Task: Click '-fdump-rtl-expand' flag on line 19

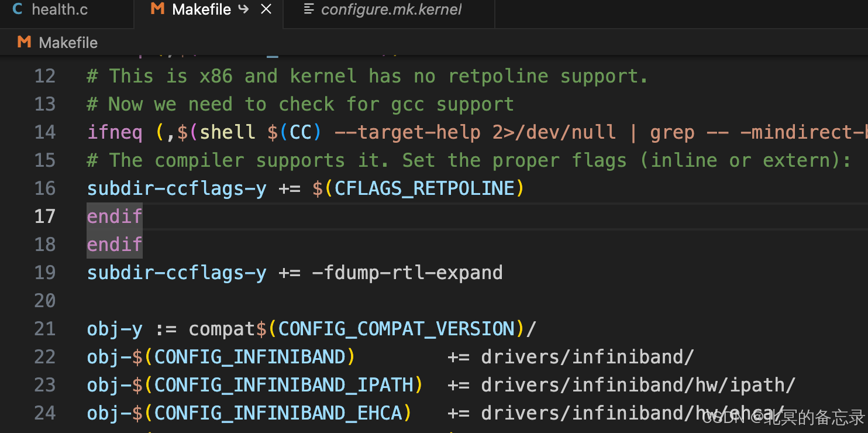Action: 407,273
